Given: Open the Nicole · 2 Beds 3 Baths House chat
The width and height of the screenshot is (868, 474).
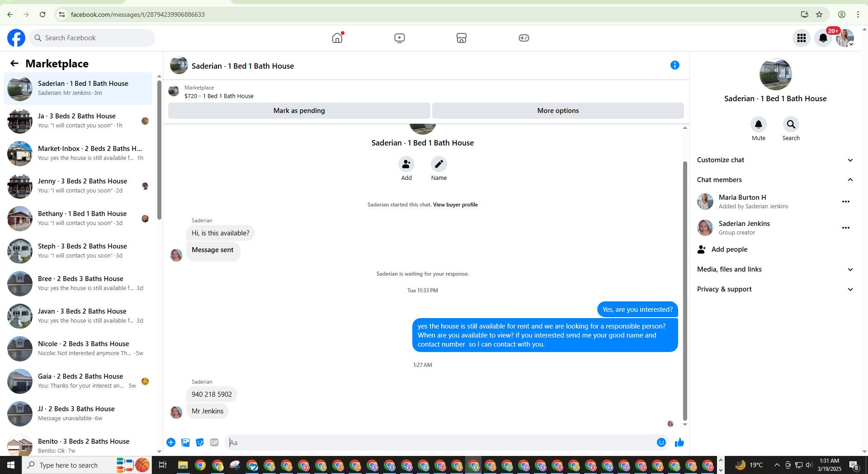Looking at the screenshot, I should point(78,348).
